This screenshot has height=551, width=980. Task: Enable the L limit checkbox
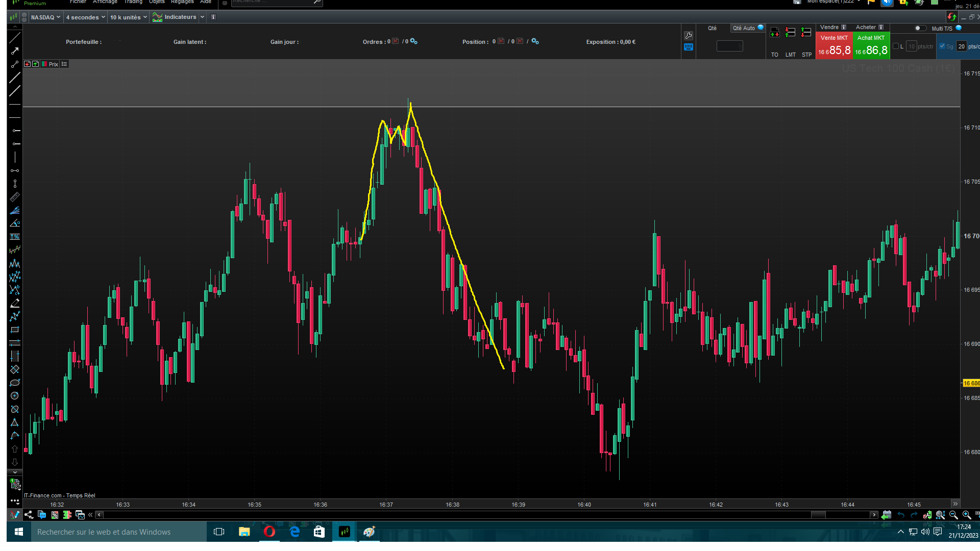point(896,46)
